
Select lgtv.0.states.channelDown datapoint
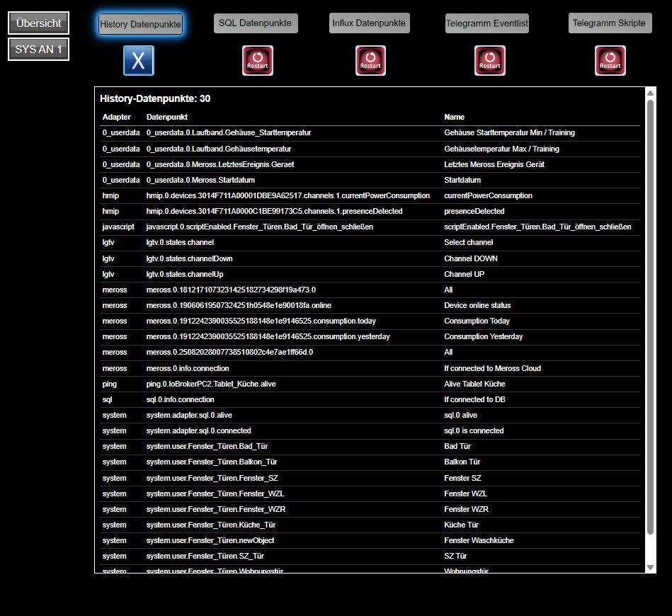point(190,258)
